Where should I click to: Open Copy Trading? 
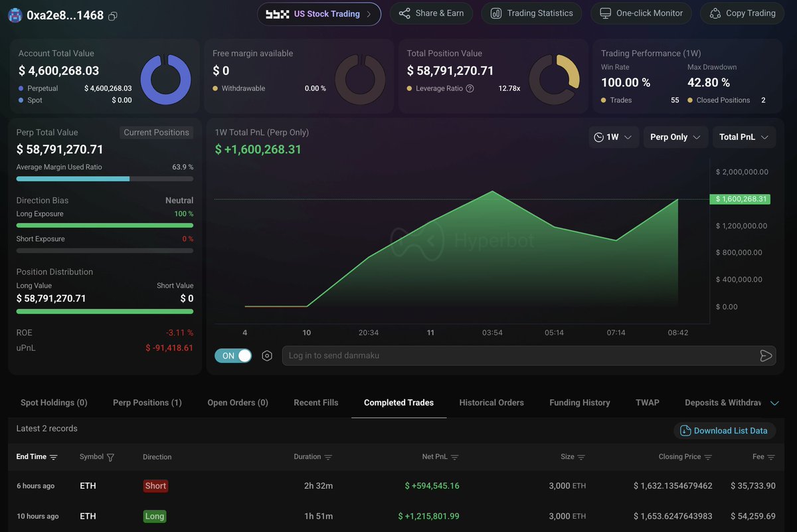pos(742,13)
